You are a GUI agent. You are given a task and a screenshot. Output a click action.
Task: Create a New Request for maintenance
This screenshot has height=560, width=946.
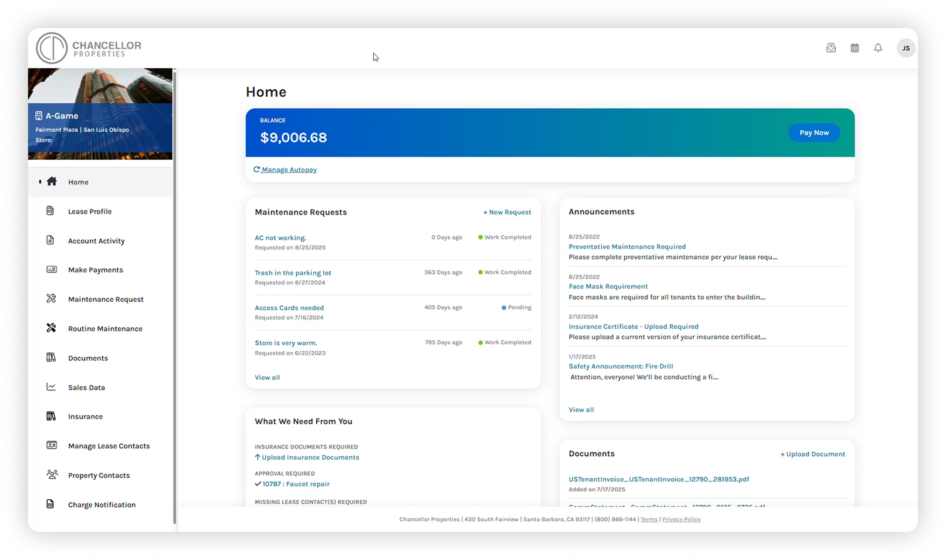(x=507, y=212)
